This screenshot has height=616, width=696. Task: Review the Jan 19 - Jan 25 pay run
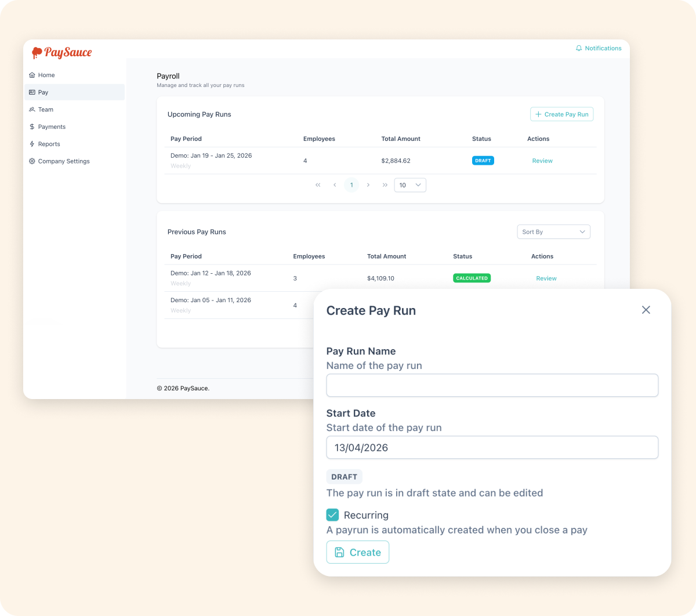pos(542,161)
